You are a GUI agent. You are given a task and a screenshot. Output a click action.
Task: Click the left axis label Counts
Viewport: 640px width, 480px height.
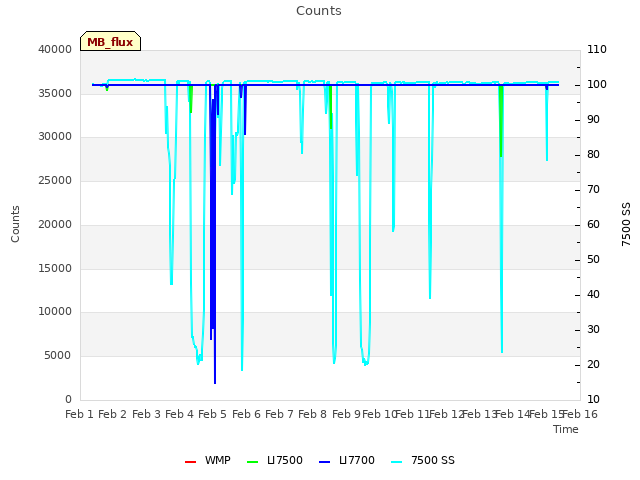tap(15, 224)
